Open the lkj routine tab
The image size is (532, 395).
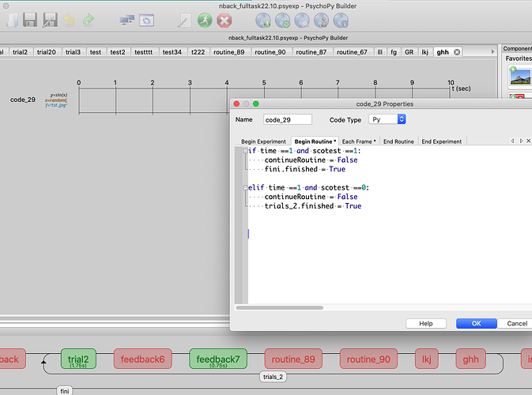pyautogui.click(x=424, y=52)
